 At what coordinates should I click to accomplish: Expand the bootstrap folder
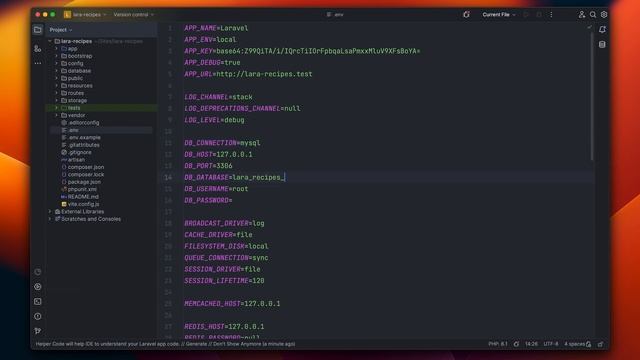coord(56,56)
